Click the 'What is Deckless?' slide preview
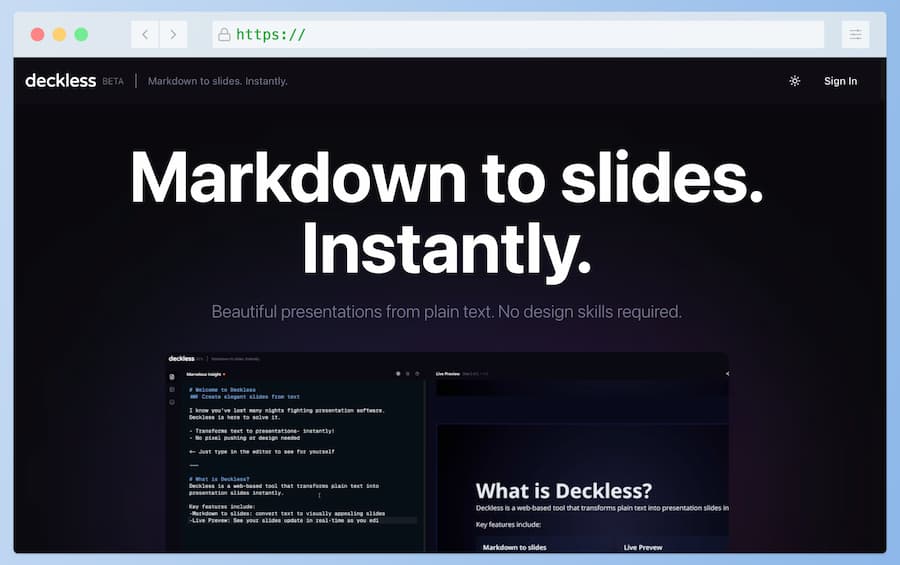The width and height of the screenshot is (900, 565). (x=582, y=490)
